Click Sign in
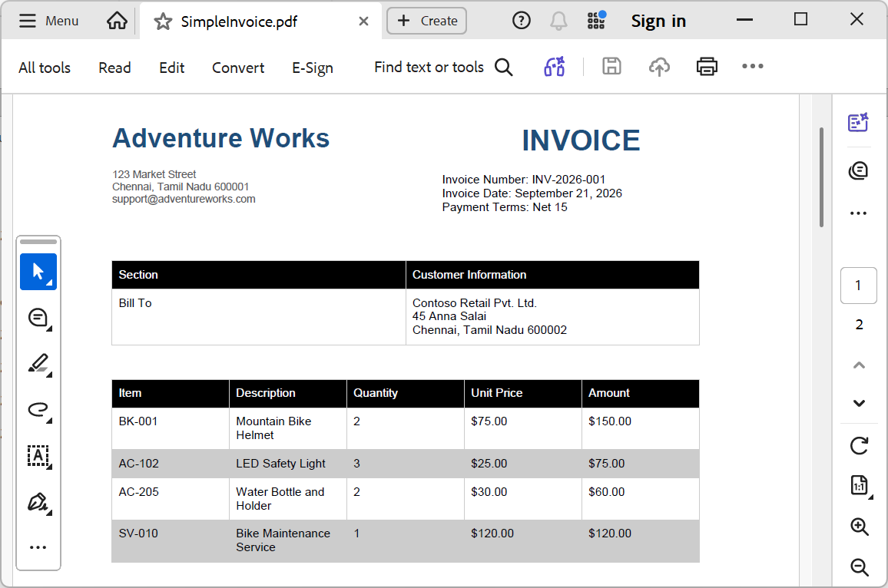The height and width of the screenshot is (588, 888). [x=658, y=21]
